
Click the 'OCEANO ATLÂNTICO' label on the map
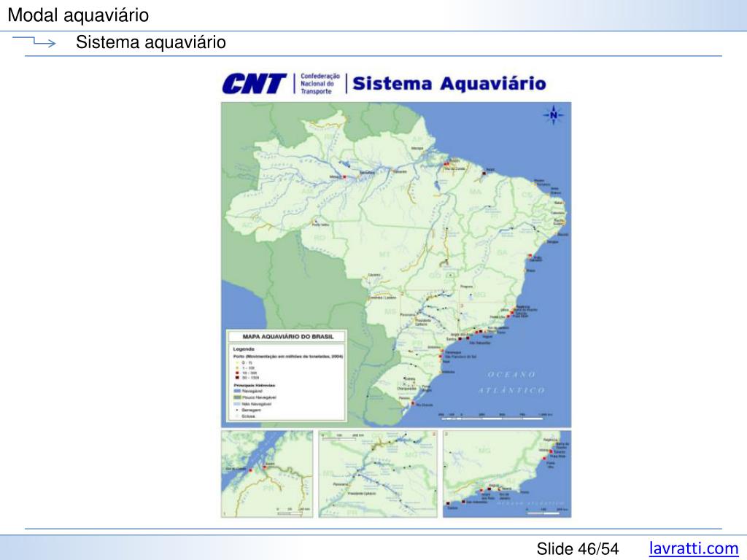(x=511, y=382)
